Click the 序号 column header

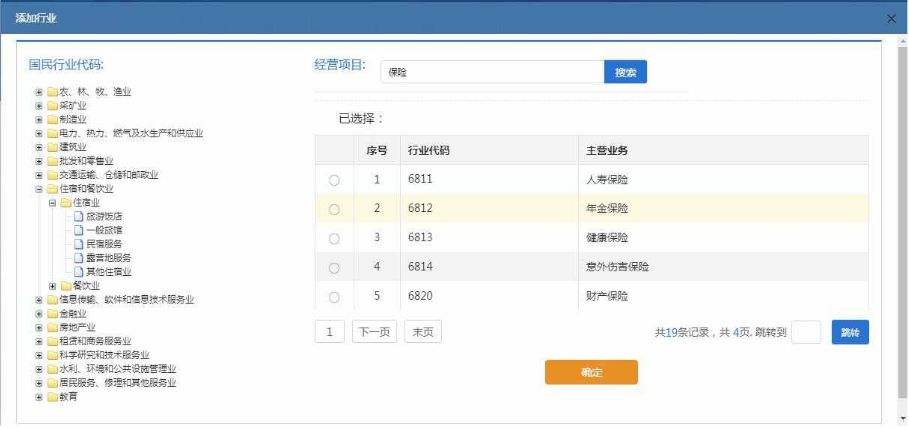click(x=377, y=151)
